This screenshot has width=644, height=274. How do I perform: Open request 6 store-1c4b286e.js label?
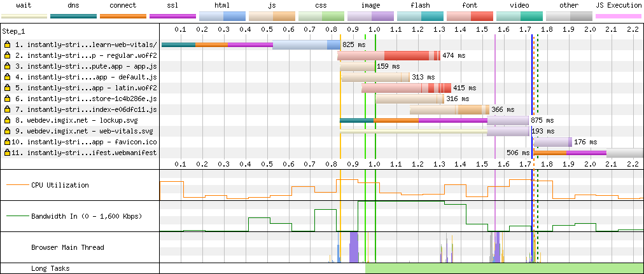86,99
